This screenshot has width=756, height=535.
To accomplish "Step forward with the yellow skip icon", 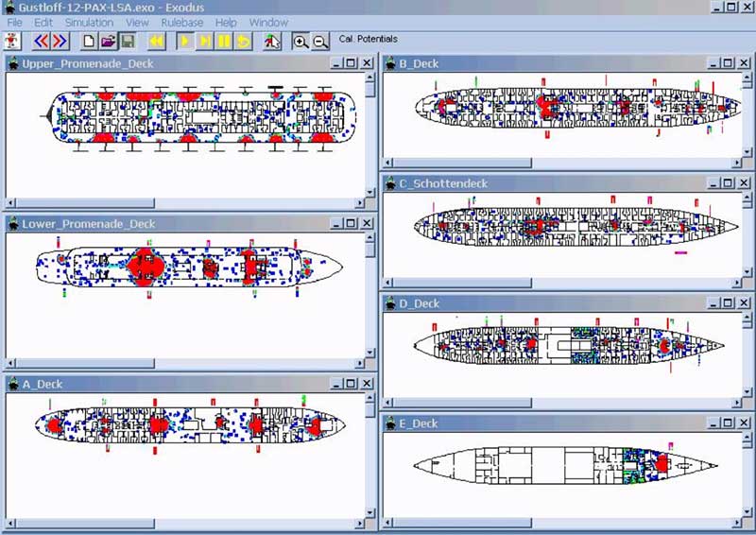I will tap(205, 41).
